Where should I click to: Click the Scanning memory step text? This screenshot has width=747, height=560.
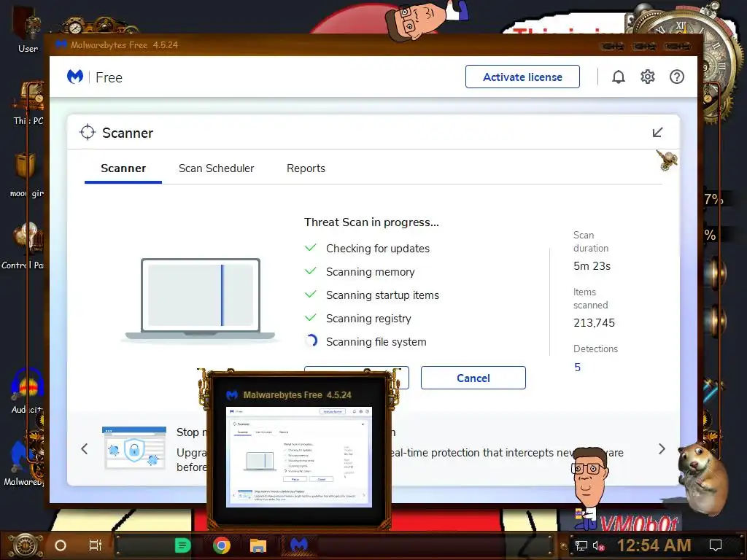click(x=370, y=272)
